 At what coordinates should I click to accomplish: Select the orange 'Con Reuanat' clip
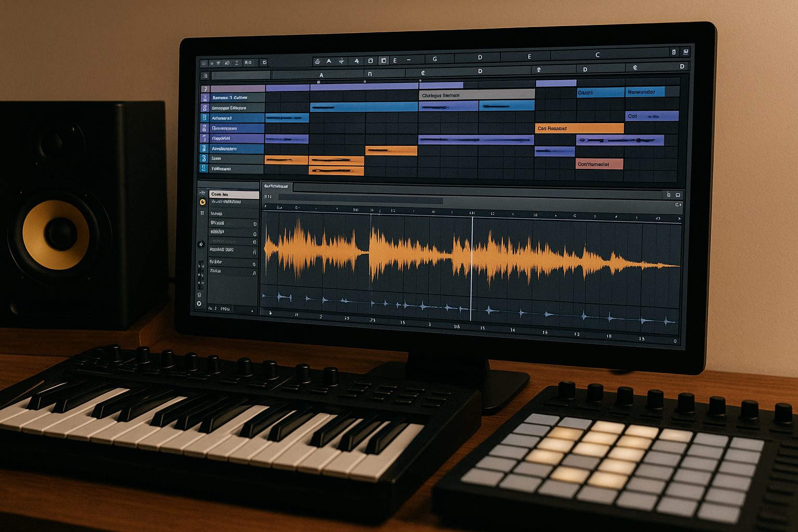click(579, 128)
